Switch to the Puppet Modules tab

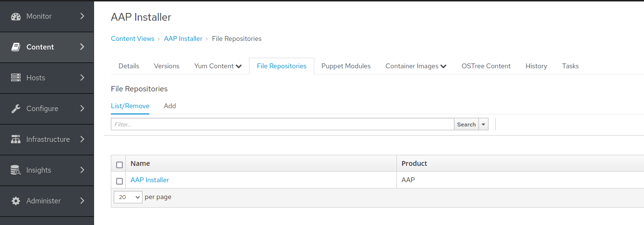click(346, 66)
